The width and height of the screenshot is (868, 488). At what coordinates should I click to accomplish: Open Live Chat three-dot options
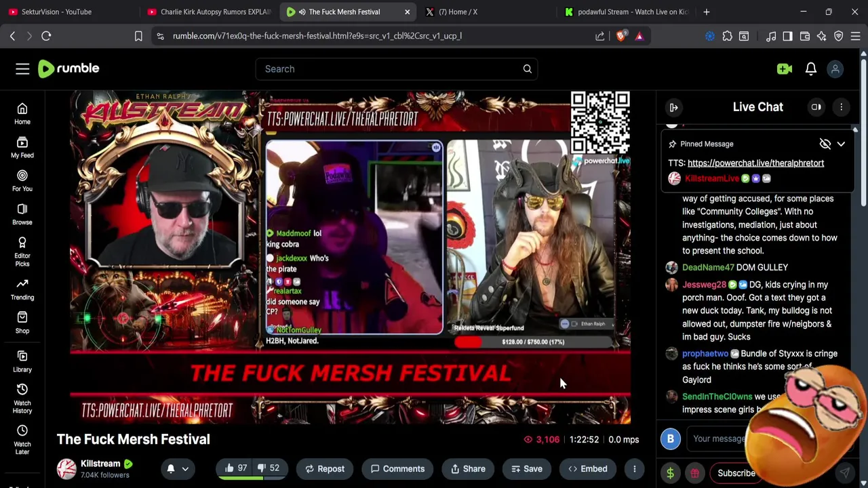[x=841, y=107]
